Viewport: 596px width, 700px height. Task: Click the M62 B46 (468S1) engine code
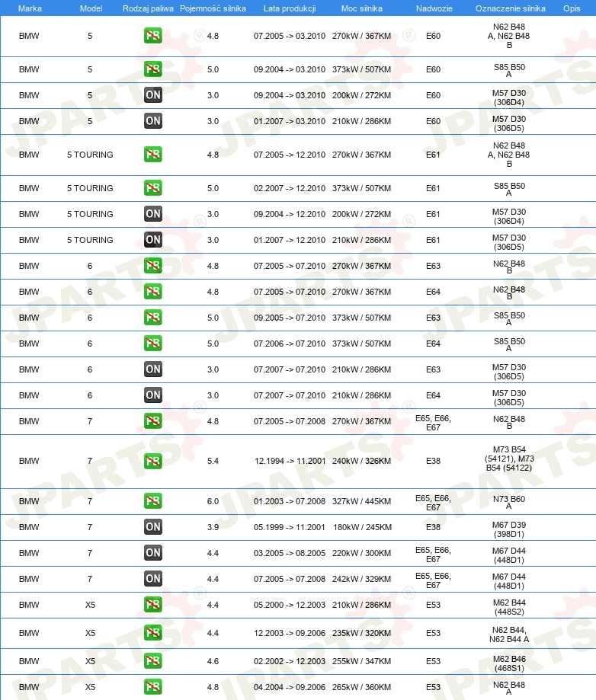coord(509,663)
